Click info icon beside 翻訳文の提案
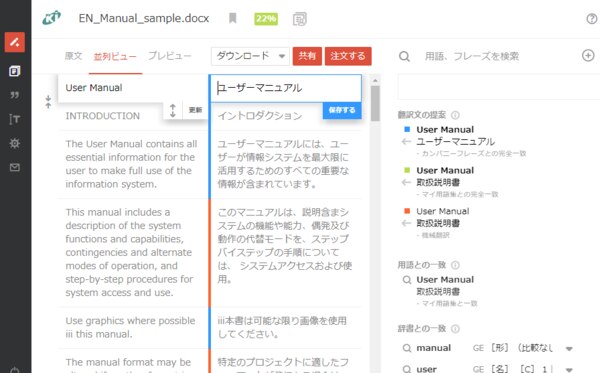The height and width of the screenshot is (373, 600). [x=455, y=115]
